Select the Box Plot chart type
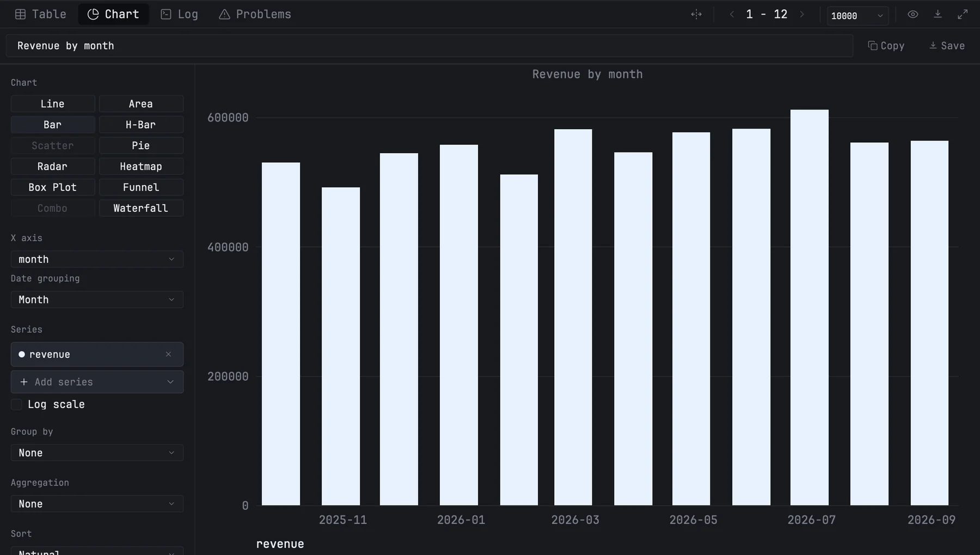The height and width of the screenshot is (555, 980). tap(53, 187)
